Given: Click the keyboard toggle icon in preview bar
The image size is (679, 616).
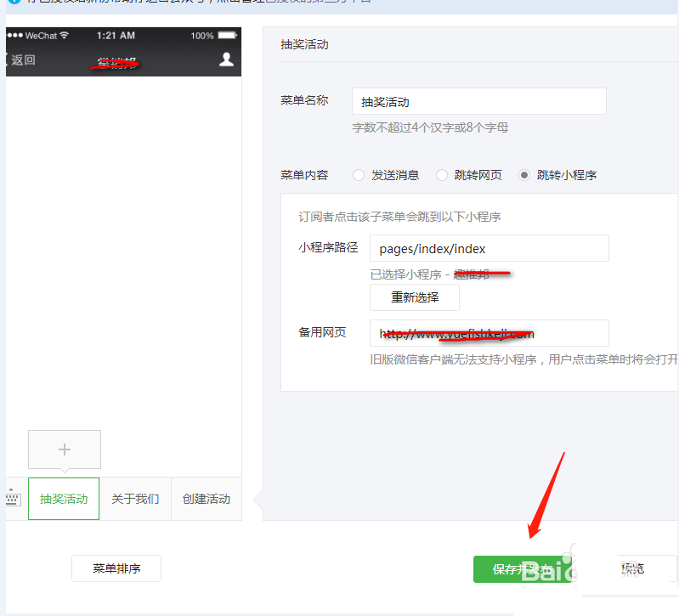Looking at the screenshot, I should click(x=13, y=498).
